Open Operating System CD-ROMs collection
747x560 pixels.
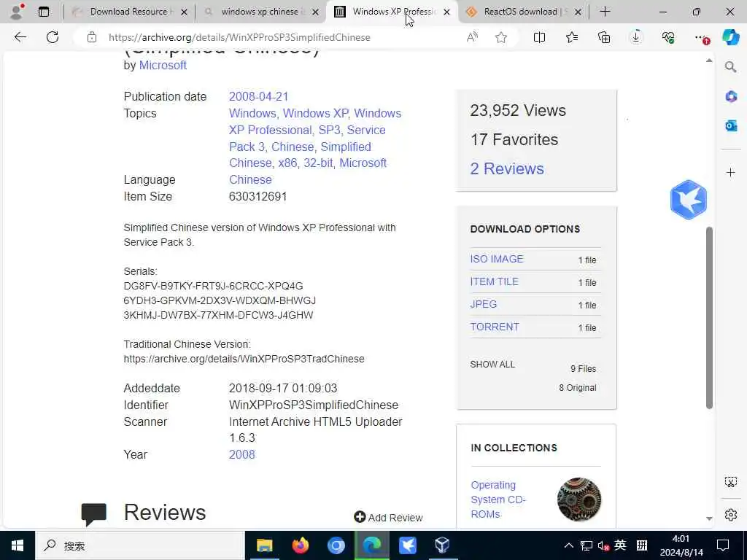pyautogui.click(x=498, y=499)
